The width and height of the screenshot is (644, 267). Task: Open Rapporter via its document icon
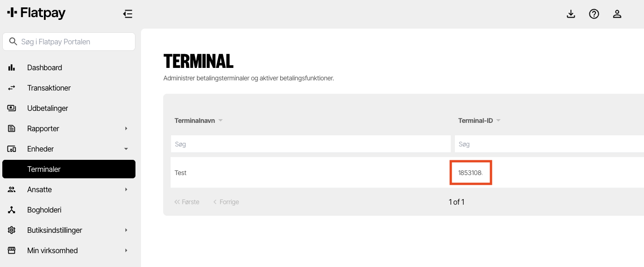pos(12,128)
